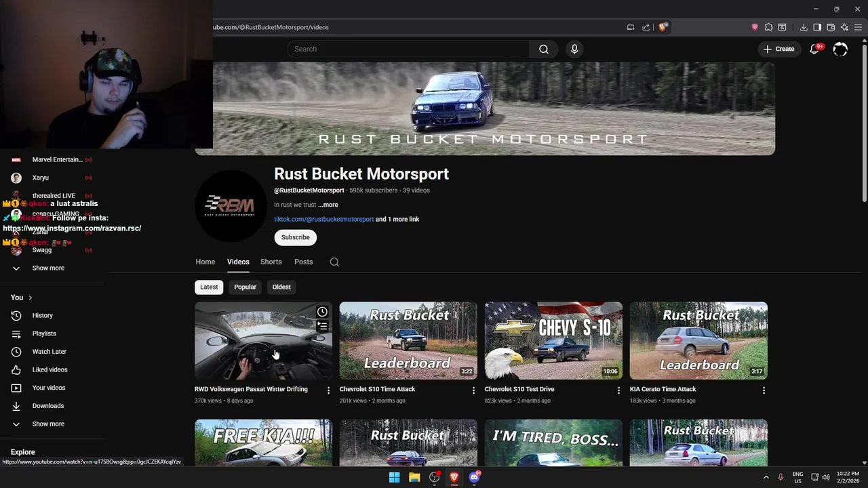The width and height of the screenshot is (868, 488).
Task: Filter videos by Oldest
Action: click(281, 287)
